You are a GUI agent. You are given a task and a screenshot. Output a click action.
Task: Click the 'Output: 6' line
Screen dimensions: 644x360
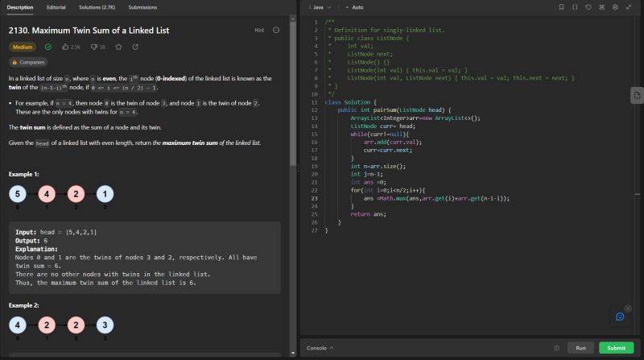coord(31,241)
